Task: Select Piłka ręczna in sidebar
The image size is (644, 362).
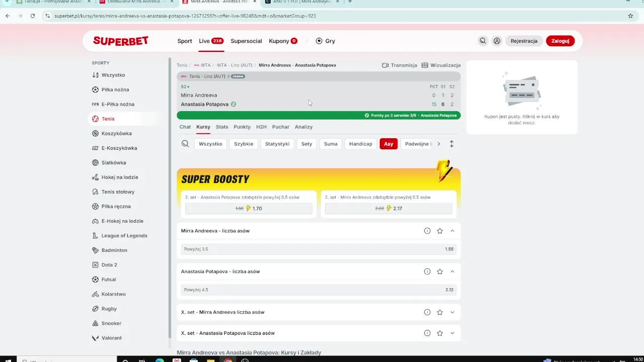Action: pos(111,206)
